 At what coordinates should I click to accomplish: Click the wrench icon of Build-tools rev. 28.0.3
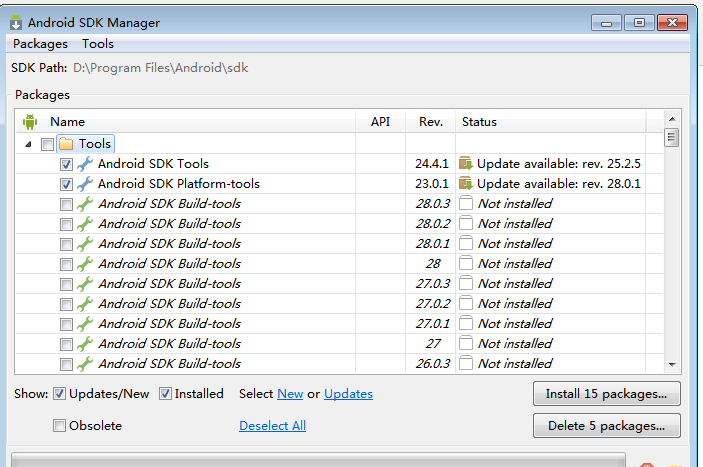click(x=85, y=204)
